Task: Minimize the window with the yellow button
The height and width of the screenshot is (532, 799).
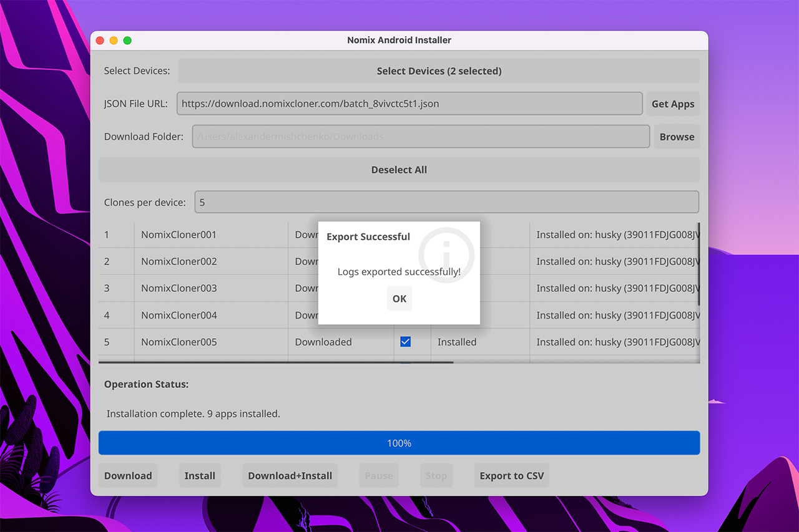Action: 114,41
